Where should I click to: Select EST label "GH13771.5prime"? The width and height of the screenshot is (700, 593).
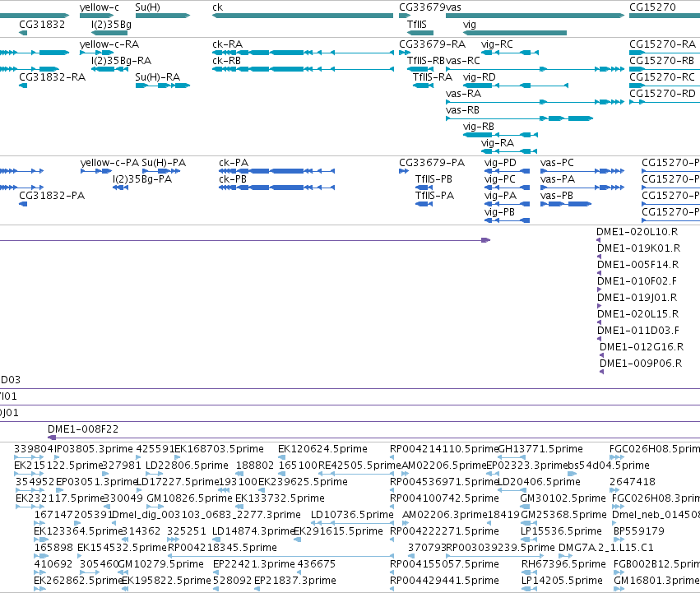coord(540,449)
